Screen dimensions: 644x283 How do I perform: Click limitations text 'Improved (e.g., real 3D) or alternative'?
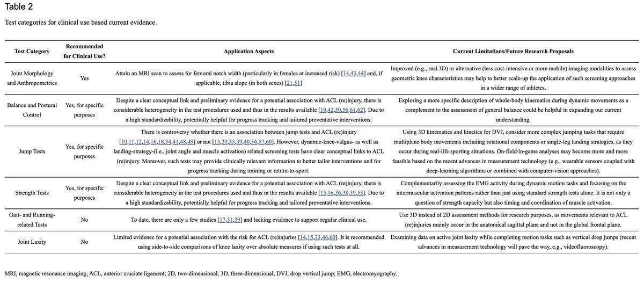514,78
